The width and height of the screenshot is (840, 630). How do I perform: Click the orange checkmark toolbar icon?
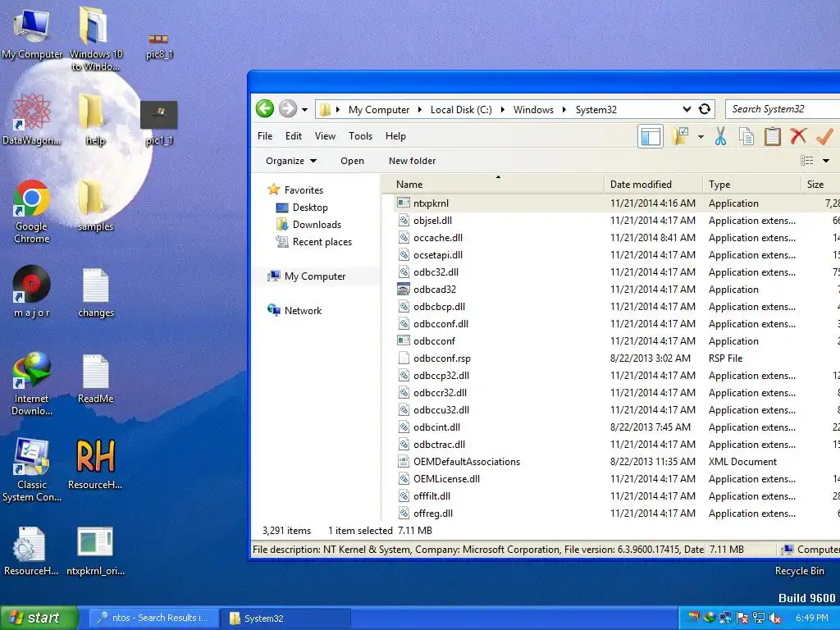pos(825,136)
